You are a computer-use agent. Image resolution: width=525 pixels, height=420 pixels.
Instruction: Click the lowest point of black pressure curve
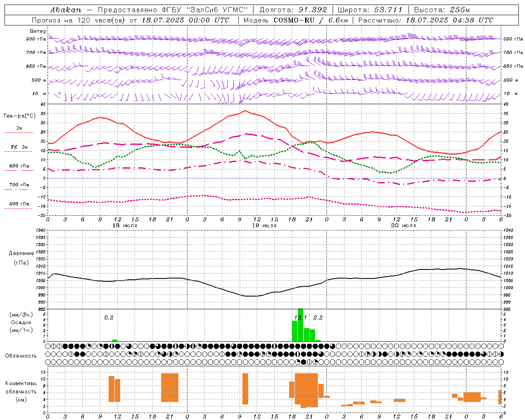point(251,296)
